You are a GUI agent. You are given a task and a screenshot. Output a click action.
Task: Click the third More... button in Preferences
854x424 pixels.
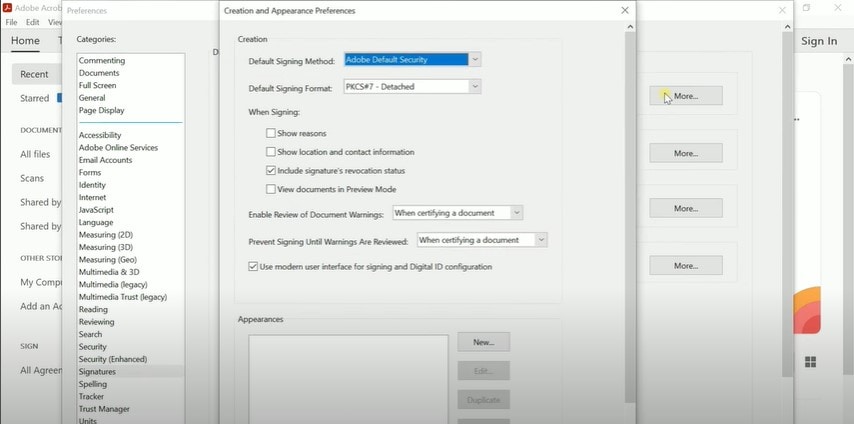coord(686,208)
